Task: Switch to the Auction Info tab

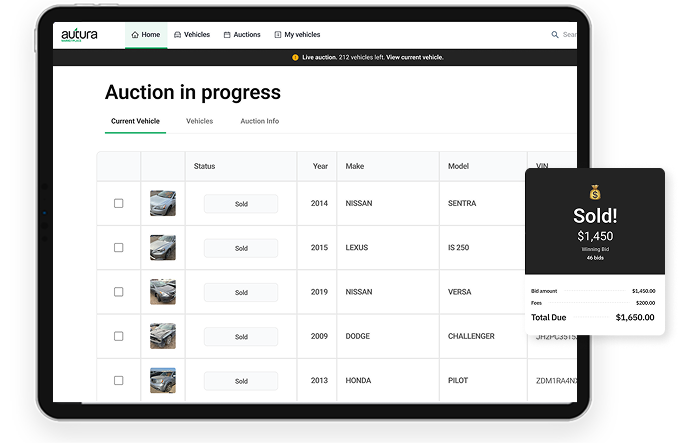Action: (260, 121)
